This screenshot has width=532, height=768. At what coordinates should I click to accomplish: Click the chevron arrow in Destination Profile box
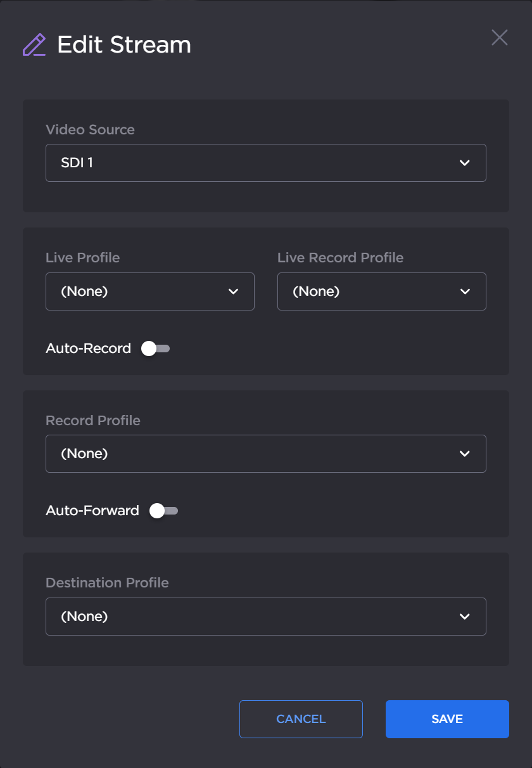tap(465, 617)
